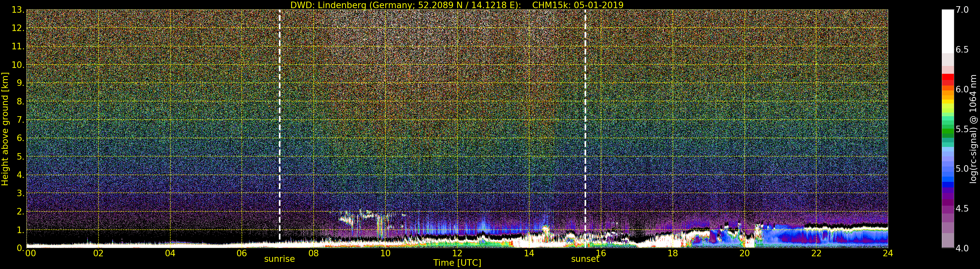Click the '3.' height axis tick label
This screenshot has height=269, width=980.
21,193
